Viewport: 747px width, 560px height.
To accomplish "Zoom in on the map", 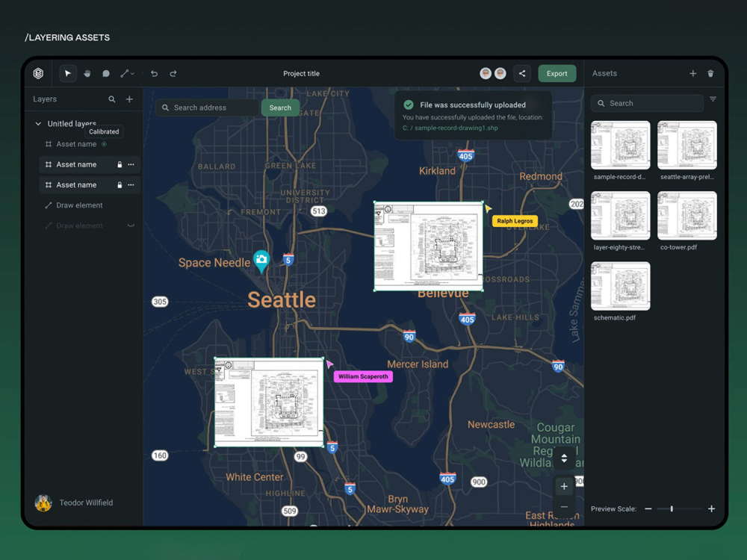I will coord(564,486).
